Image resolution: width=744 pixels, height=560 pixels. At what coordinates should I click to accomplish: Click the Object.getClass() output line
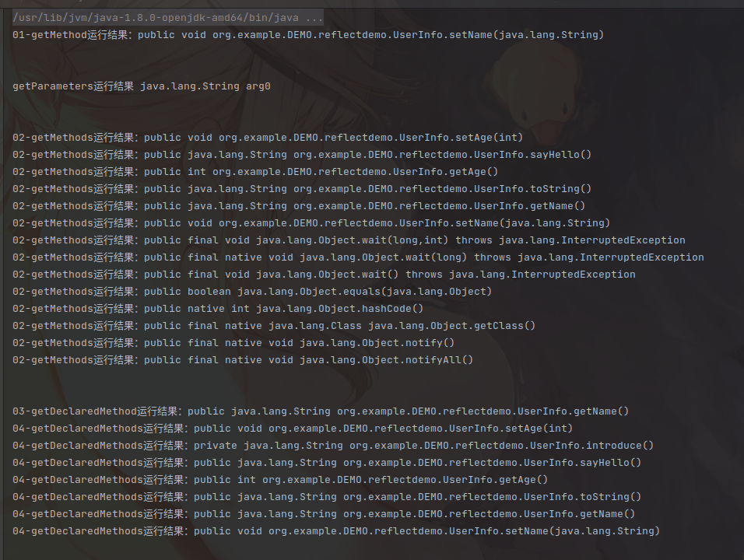(x=274, y=325)
